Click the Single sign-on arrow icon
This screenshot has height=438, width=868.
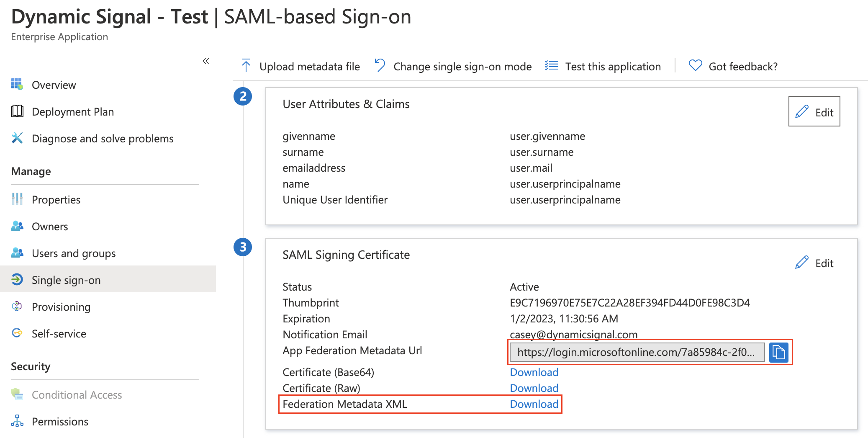pos(17,279)
